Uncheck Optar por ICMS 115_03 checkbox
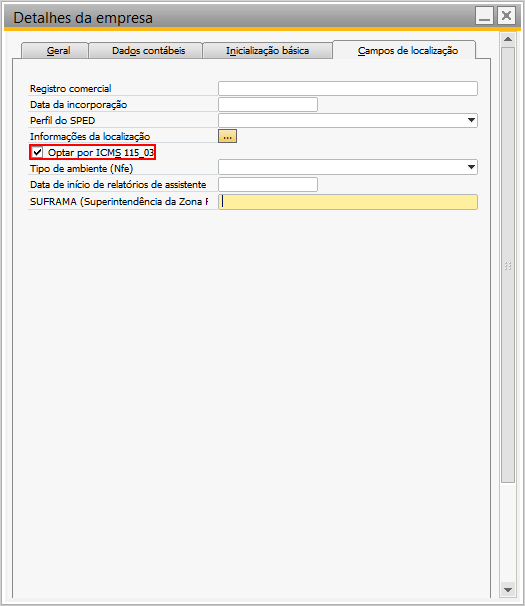 click(x=37, y=152)
